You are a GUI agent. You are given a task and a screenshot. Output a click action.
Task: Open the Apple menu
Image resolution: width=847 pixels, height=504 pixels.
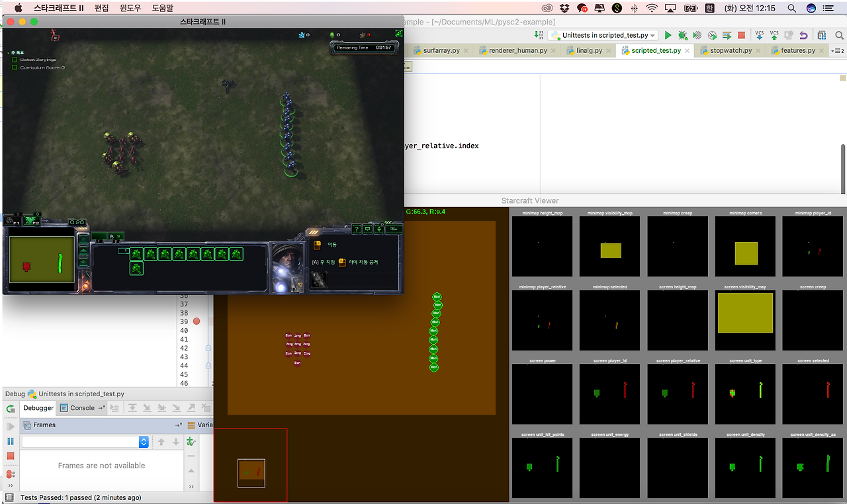pos(18,8)
